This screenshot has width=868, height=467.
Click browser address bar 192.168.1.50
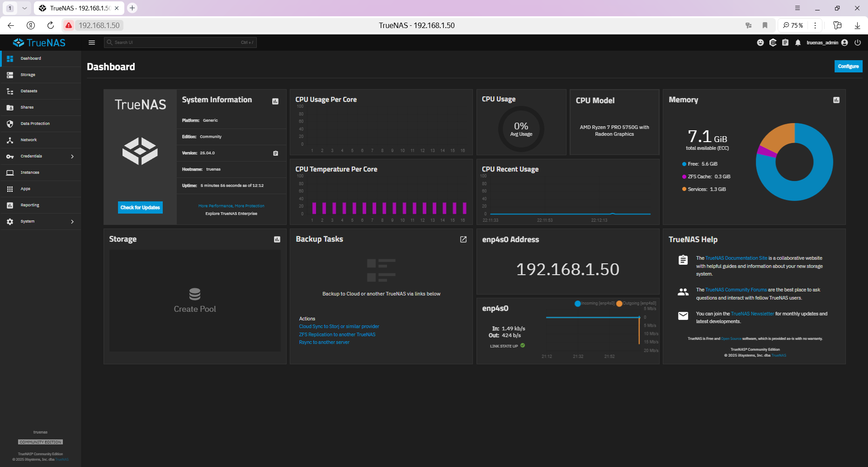99,25
